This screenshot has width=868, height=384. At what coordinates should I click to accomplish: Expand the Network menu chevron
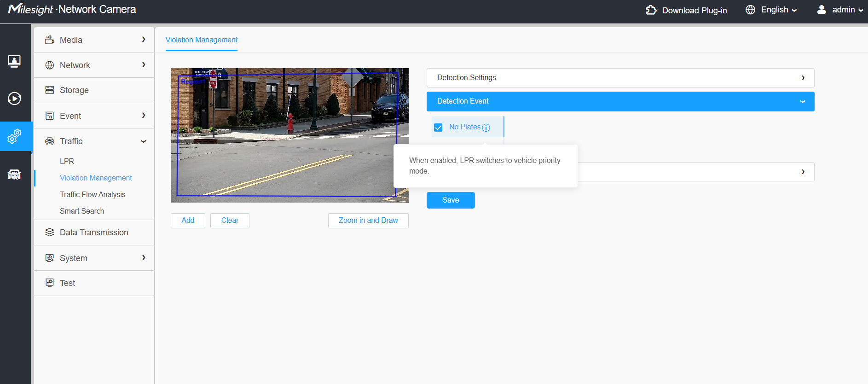pos(144,65)
